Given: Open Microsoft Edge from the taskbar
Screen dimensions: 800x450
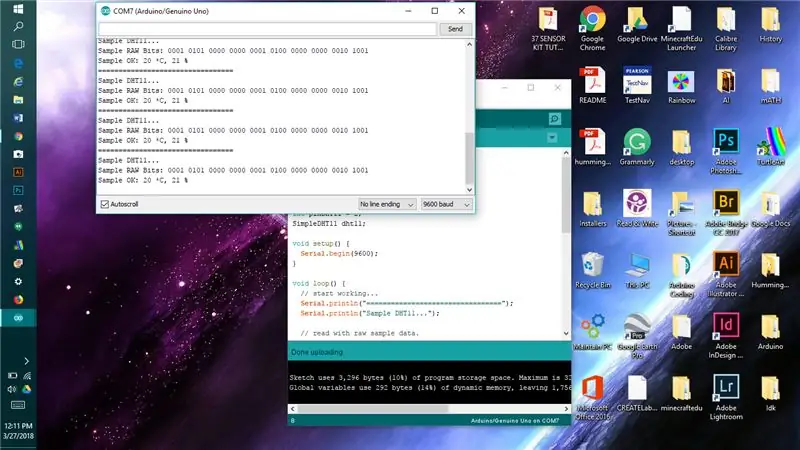Looking at the screenshot, I should click(18, 63).
